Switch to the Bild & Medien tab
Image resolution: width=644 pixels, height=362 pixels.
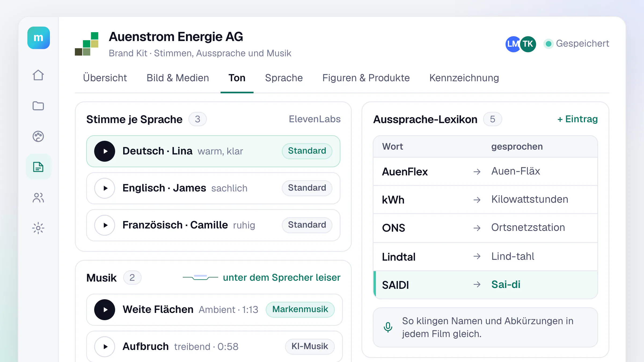[x=178, y=78]
